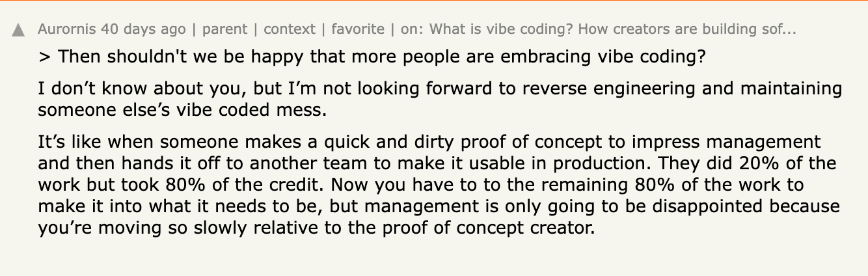The width and height of the screenshot is (868, 276).
Task: Click the phrase "someone else's vibe coded mess"
Action: [180, 109]
